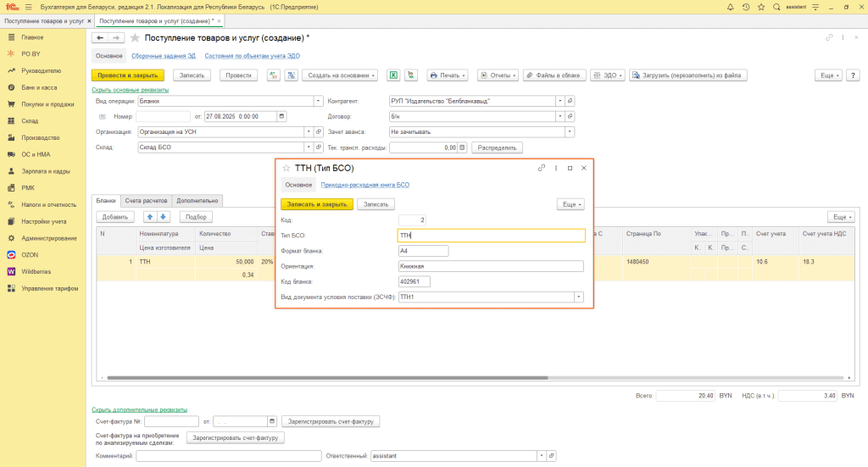Screen dimensions: 868x467
Task: Mark ТТН dialog as favorite star
Action: point(287,168)
